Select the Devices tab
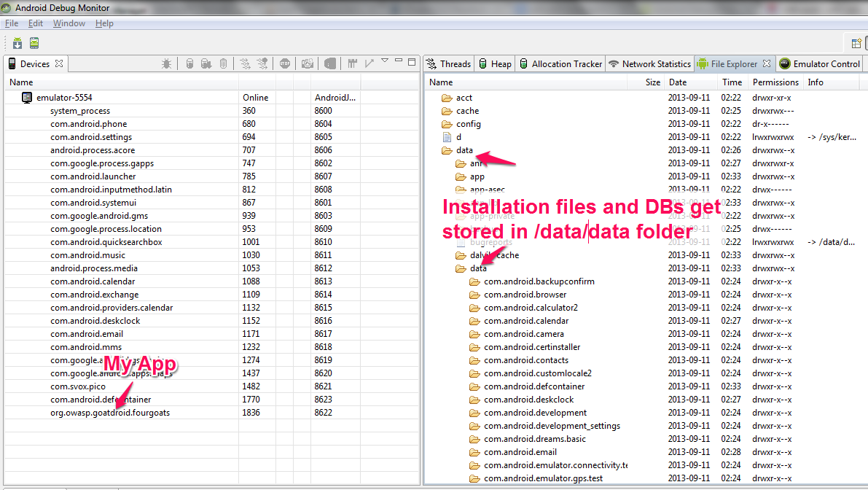This screenshot has height=490, width=868. coord(34,63)
